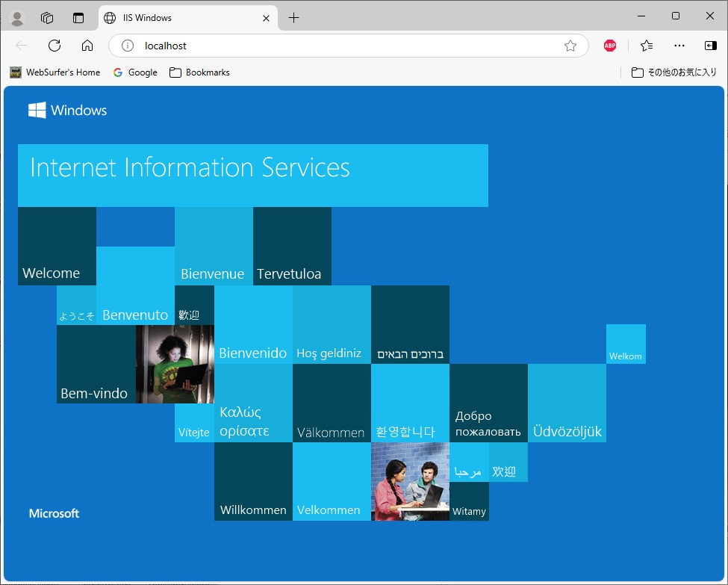This screenshot has width=728, height=585.
Task: Open the Bookmarks folder
Action: click(x=199, y=72)
